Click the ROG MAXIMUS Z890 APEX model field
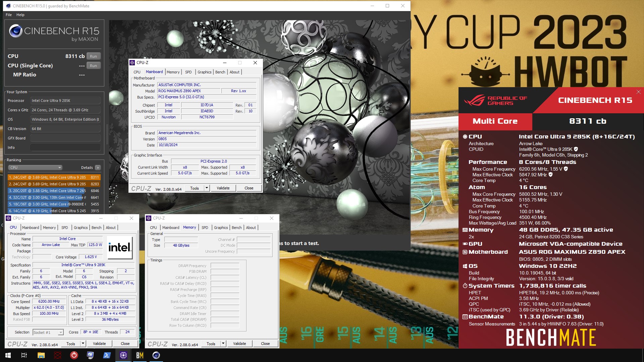Screen dimensions: 644x362 coord(189,91)
